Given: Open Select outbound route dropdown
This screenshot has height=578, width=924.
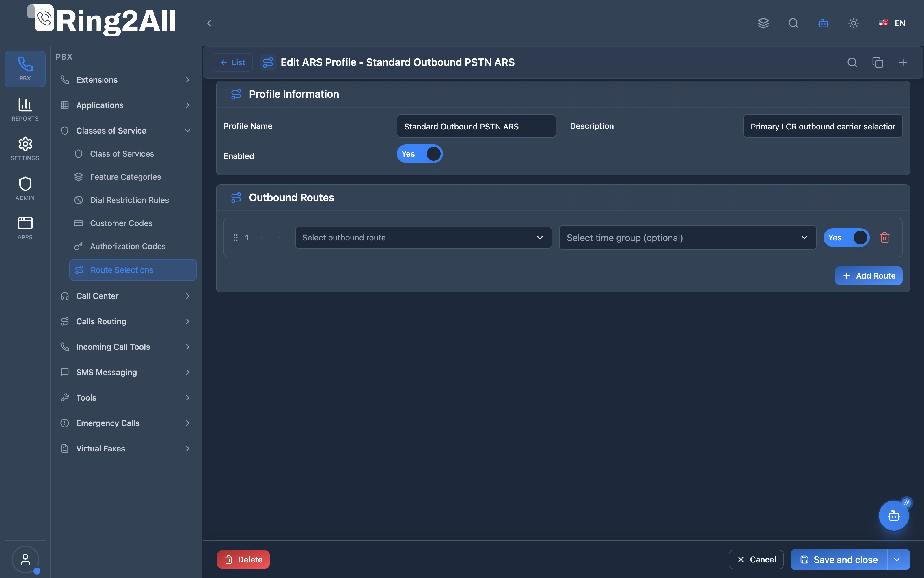Looking at the screenshot, I should tap(423, 237).
